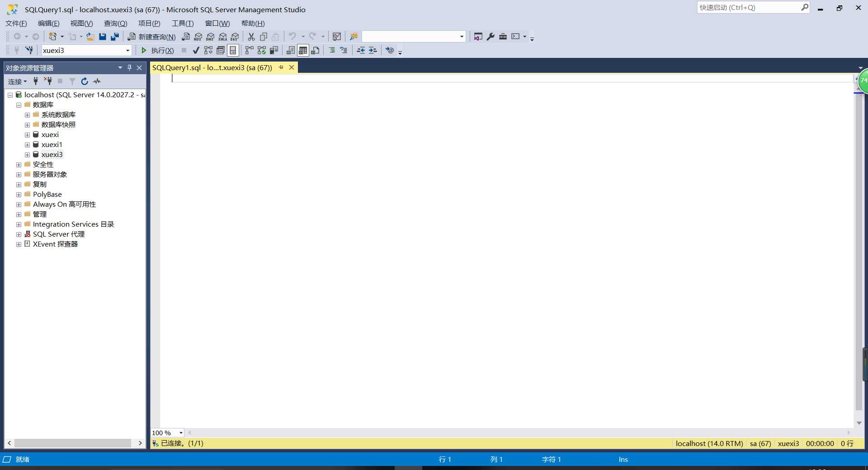Open the 工具(T) menu

click(x=183, y=24)
